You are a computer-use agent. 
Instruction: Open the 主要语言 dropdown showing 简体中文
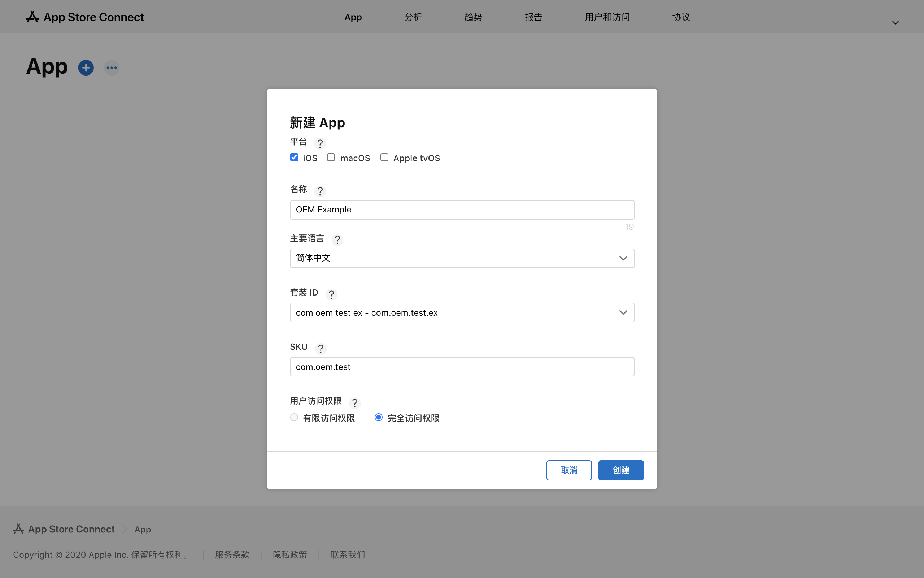coord(462,258)
